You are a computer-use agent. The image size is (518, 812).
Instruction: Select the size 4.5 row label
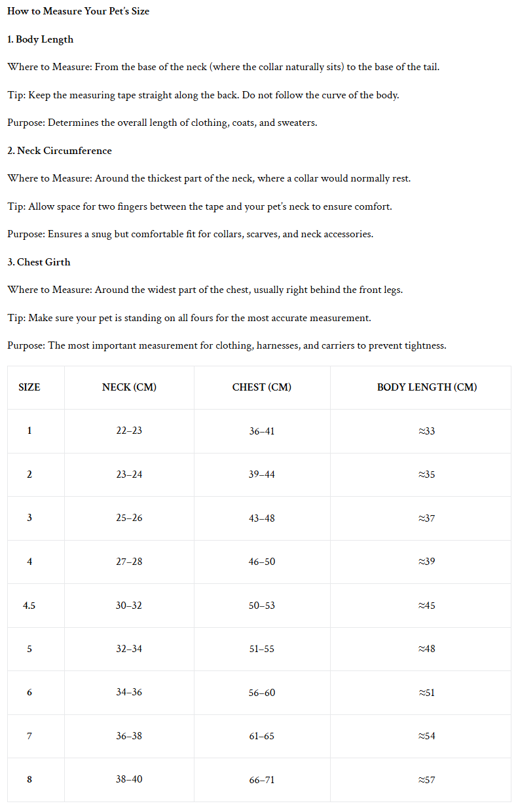pyautogui.click(x=29, y=606)
